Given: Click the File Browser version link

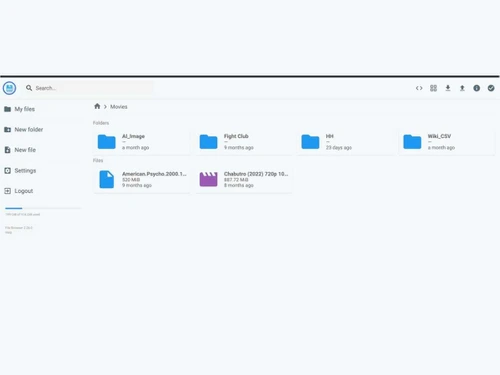Looking at the screenshot, I should pos(19,228).
